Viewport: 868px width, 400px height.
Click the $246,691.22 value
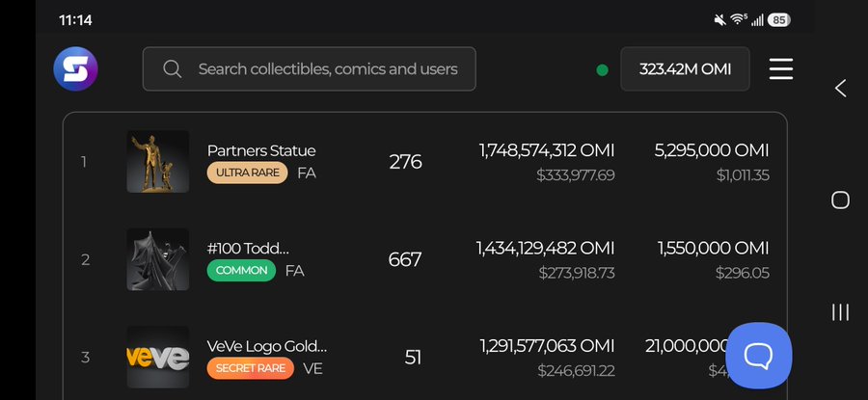click(x=577, y=371)
